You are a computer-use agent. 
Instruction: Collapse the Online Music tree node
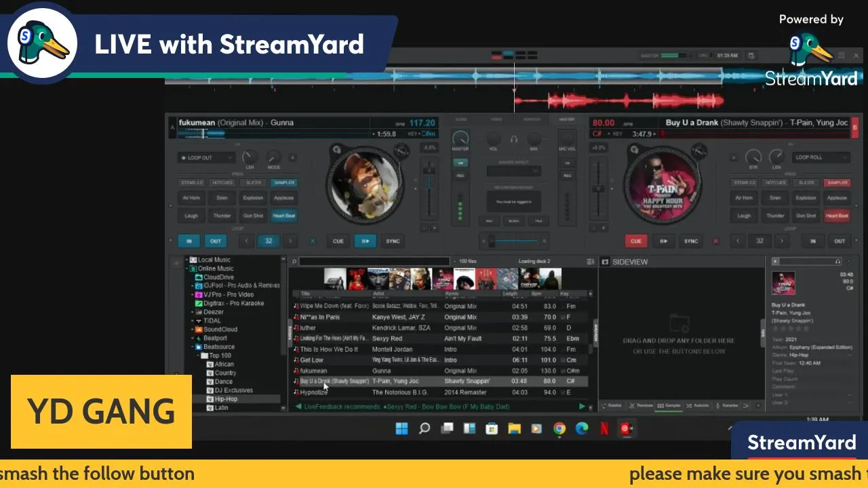tap(186, 268)
